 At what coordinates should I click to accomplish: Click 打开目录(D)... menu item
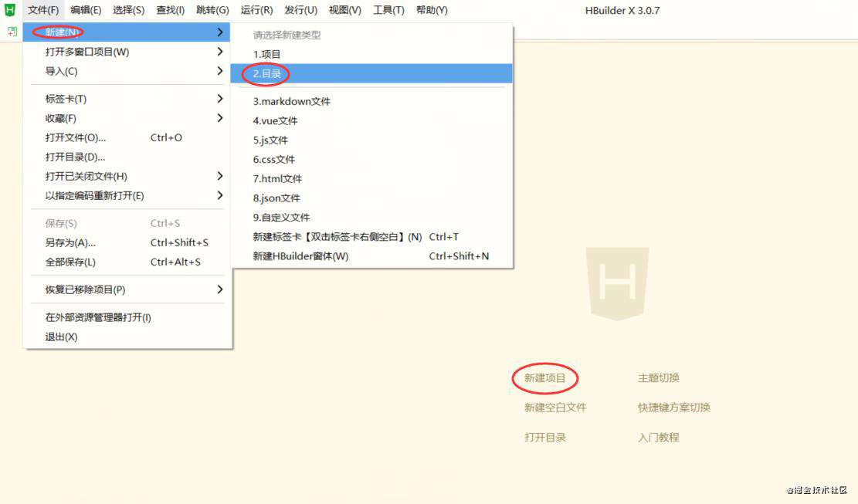pyautogui.click(x=127, y=157)
